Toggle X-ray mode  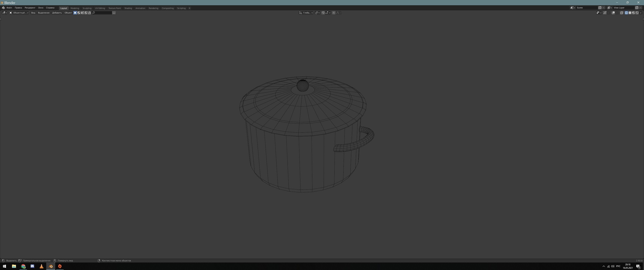pos(622,13)
